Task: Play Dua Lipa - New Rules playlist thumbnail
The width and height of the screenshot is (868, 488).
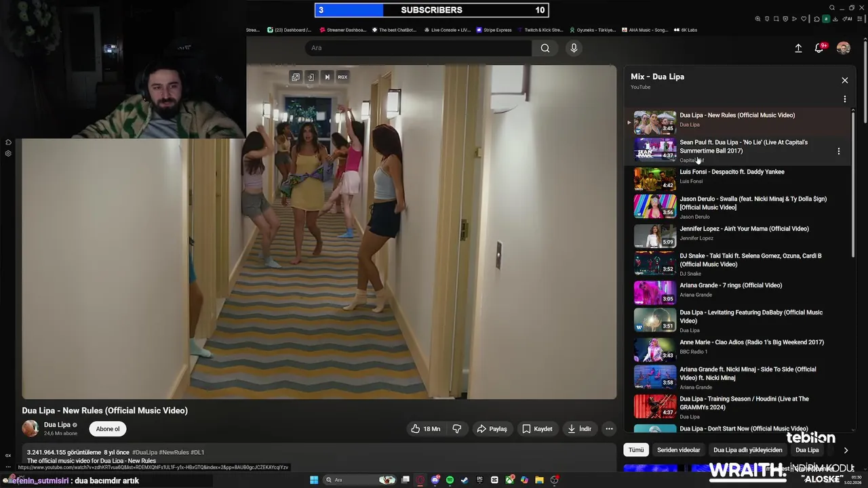Action: (655, 122)
